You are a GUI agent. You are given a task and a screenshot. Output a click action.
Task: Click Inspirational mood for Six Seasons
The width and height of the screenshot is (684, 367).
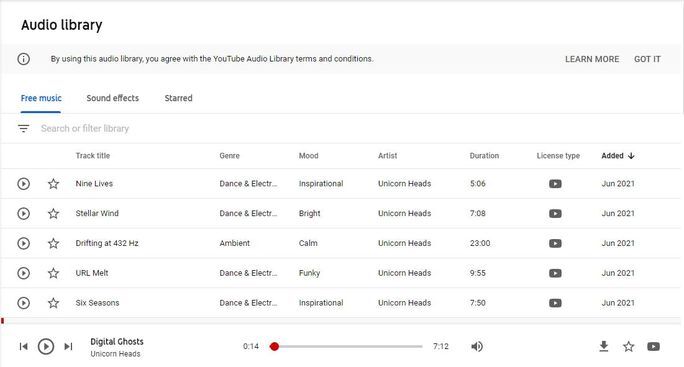(321, 303)
